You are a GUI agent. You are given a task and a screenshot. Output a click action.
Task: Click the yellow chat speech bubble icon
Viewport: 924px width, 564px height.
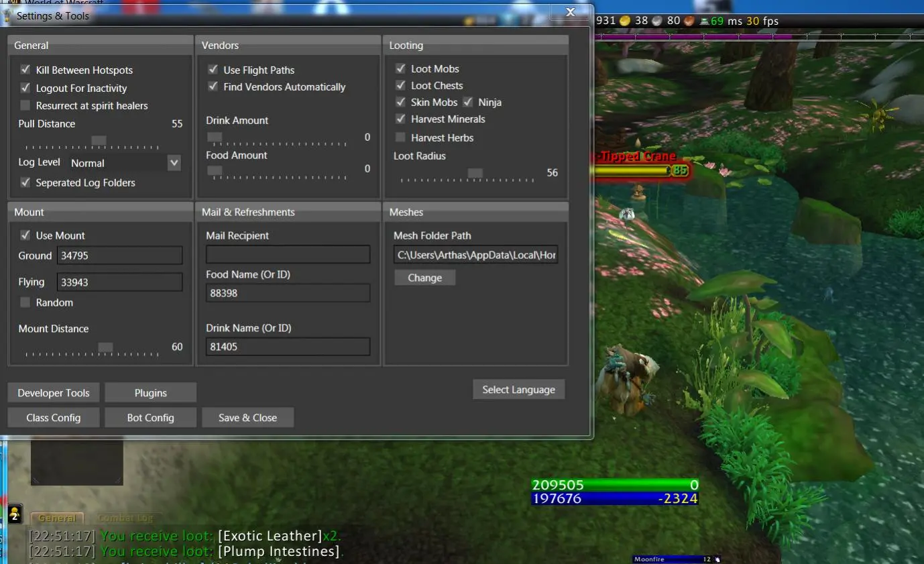point(15,514)
